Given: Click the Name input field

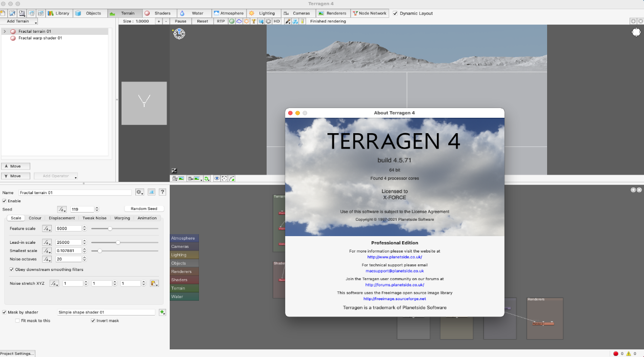Looking at the screenshot, I should [75, 193].
